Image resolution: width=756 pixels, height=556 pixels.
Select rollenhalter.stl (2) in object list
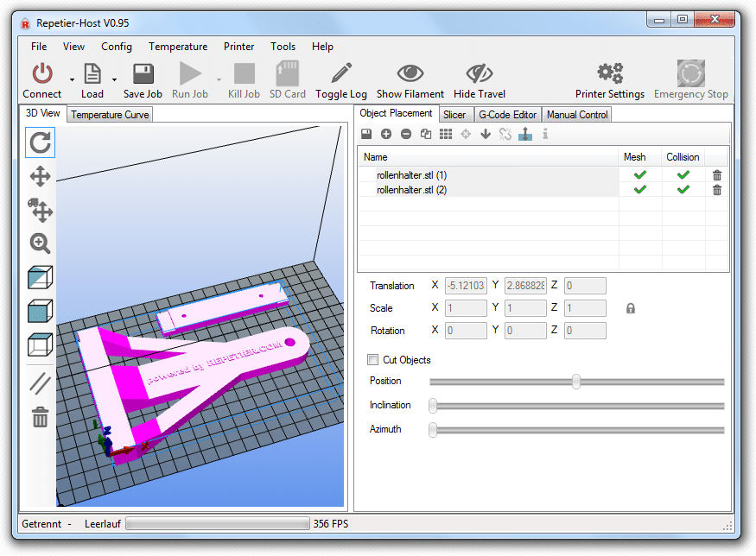tap(488, 190)
